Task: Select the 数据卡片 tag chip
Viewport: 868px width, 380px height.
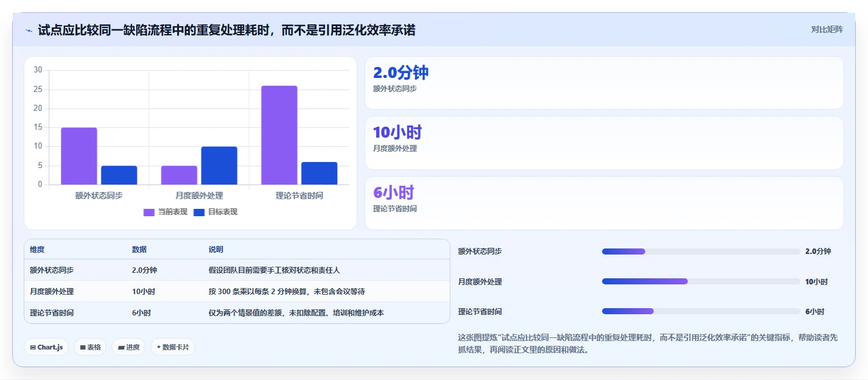Action: pyautogui.click(x=173, y=347)
